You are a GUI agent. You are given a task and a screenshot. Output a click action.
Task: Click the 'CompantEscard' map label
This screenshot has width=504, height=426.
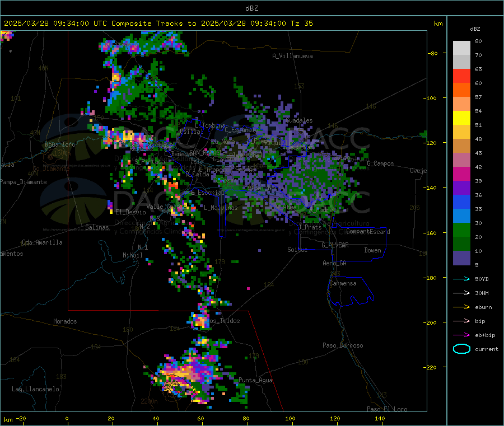click(x=368, y=231)
